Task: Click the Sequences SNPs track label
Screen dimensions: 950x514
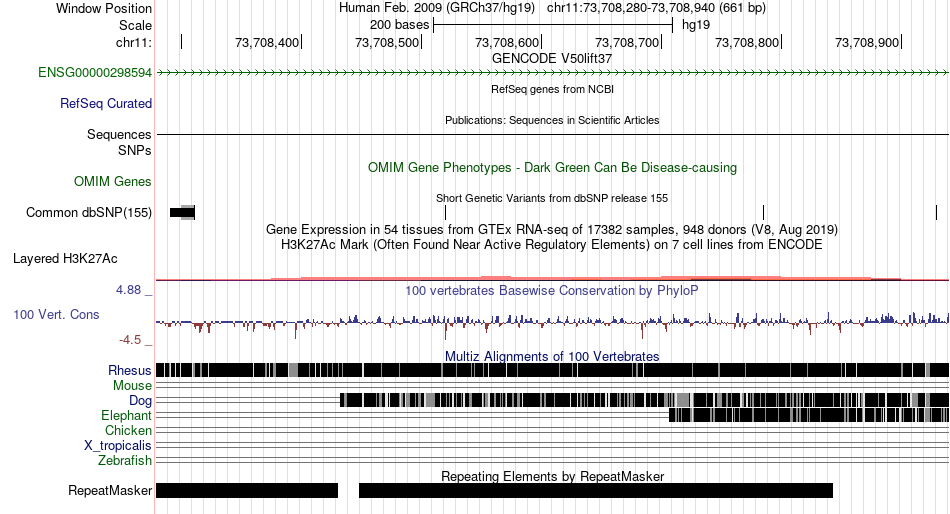Action: click(119, 142)
